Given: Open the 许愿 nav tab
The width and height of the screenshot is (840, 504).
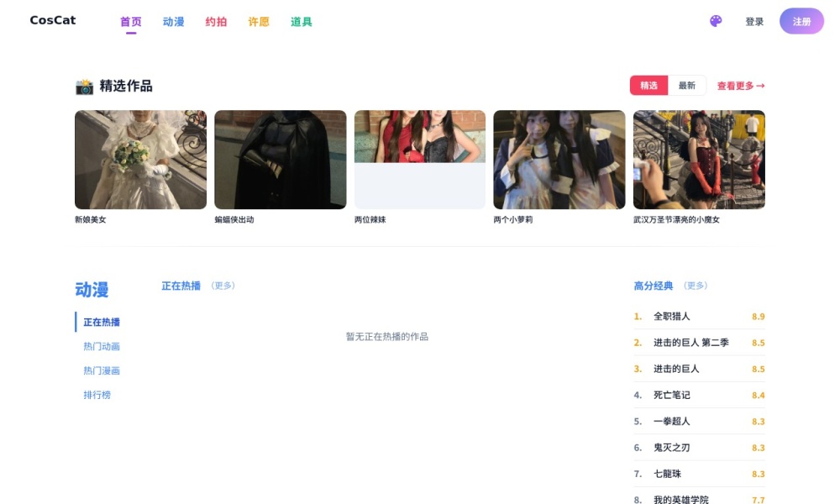Looking at the screenshot, I should [x=259, y=22].
